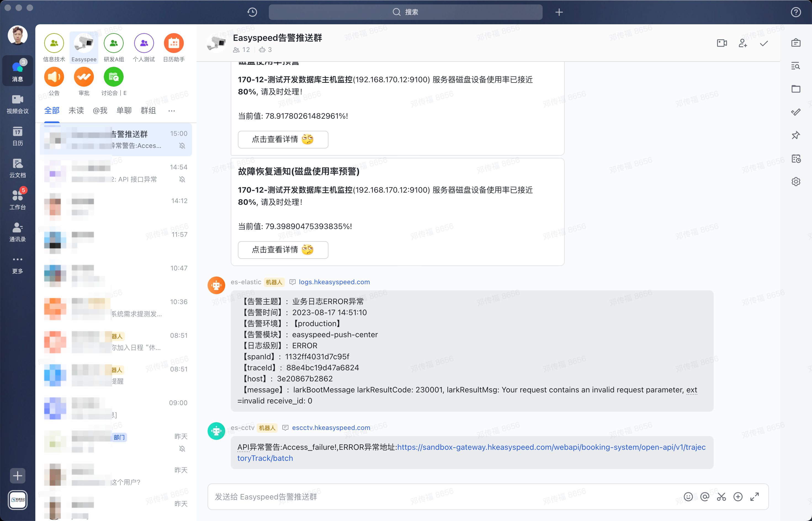The image size is (812, 521).
Task: Select the 全部 tab
Action: coord(52,111)
